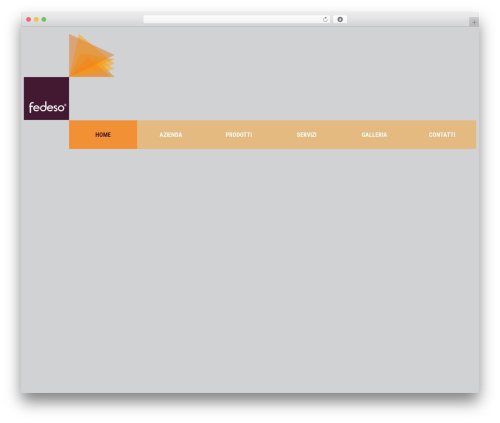Viewport: 500px width, 423px height.
Task: Select PRODOTTI in the navigation bar
Action: coord(239,135)
